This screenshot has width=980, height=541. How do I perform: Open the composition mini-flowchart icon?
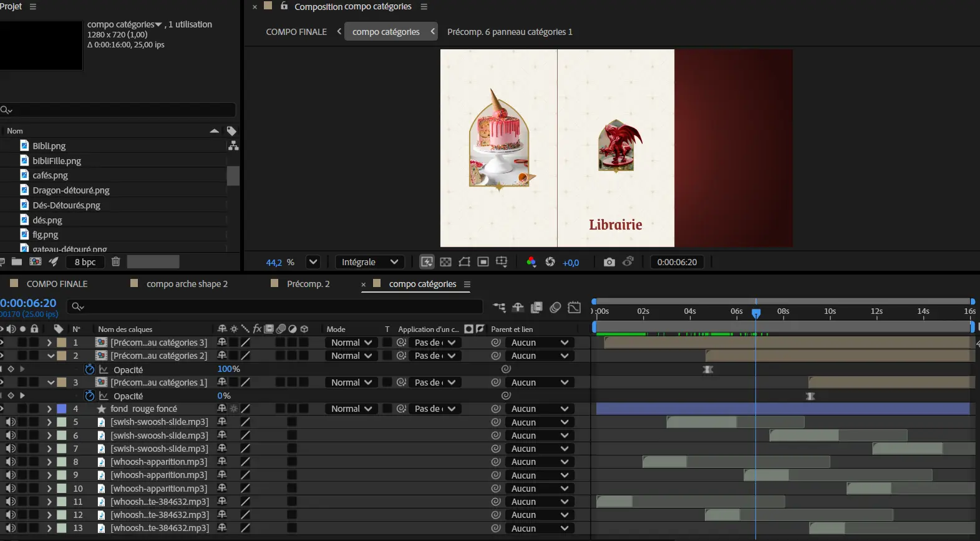click(499, 307)
